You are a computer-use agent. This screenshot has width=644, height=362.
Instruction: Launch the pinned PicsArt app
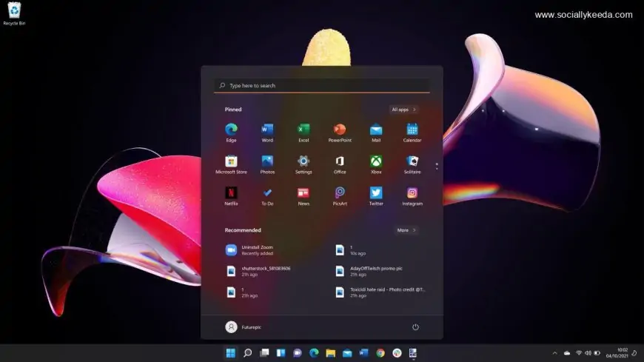coord(340,196)
